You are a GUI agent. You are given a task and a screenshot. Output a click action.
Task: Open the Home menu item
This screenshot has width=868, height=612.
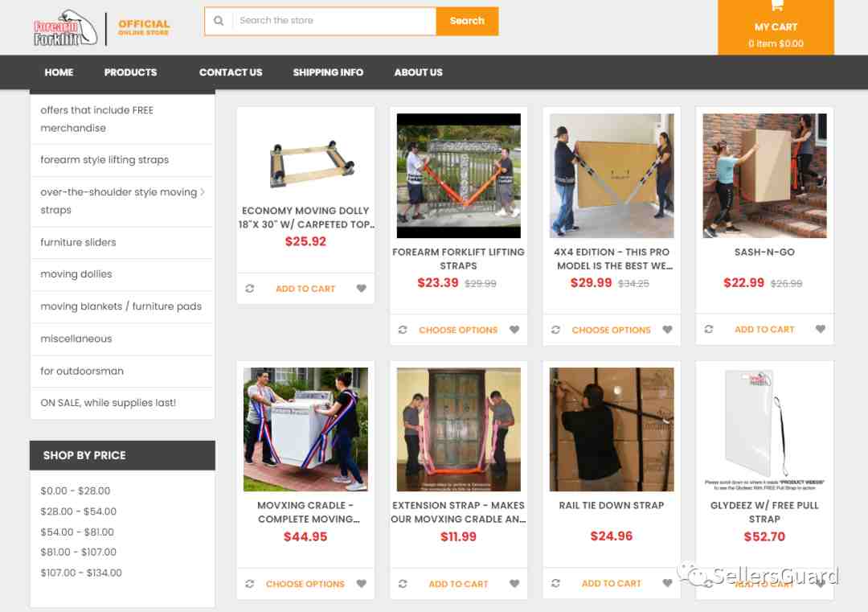coord(59,72)
